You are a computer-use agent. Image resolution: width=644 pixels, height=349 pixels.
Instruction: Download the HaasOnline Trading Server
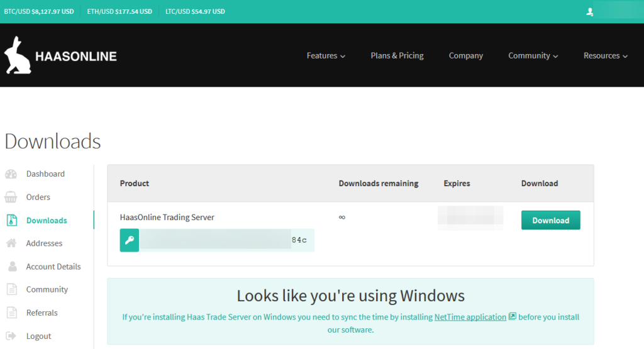pos(550,220)
